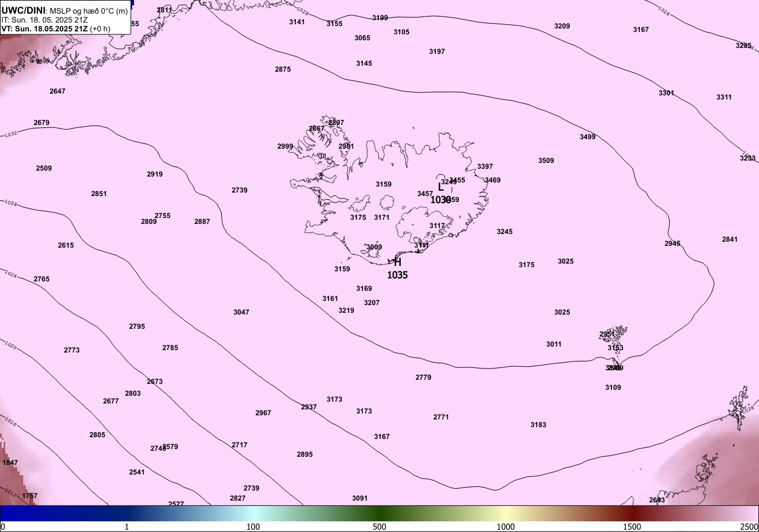This screenshot has width=759, height=532.
Task: Click the height value 3469
Action: [x=493, y=180]
